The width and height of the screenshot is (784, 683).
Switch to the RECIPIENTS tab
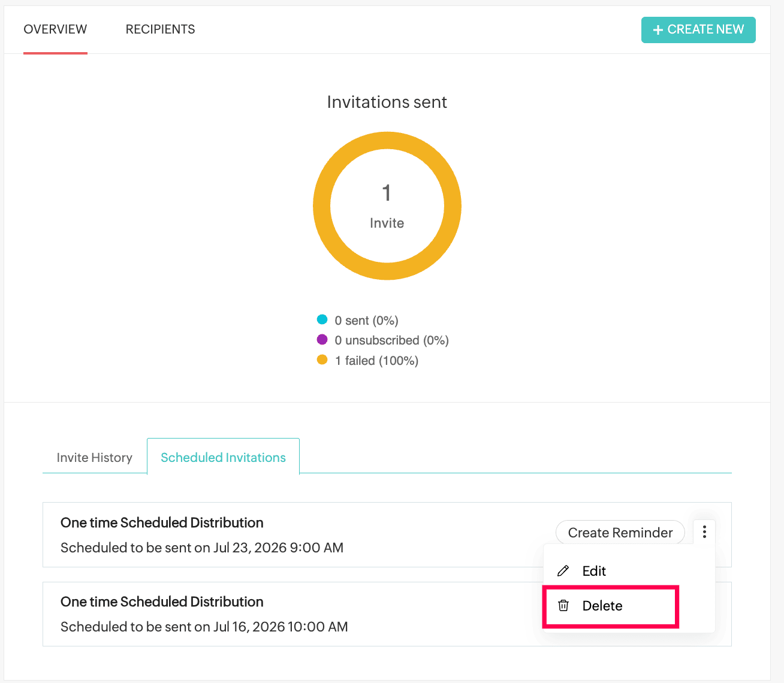tap(160, 29)
